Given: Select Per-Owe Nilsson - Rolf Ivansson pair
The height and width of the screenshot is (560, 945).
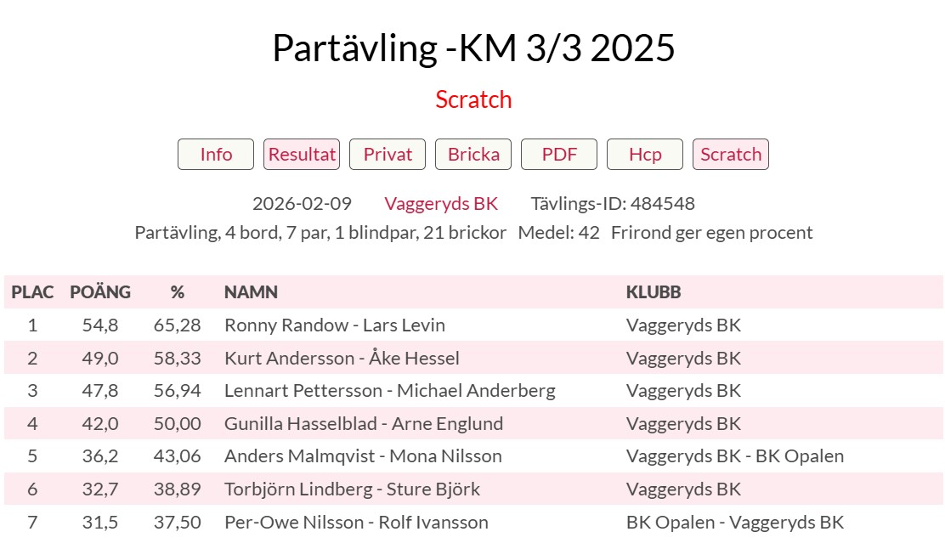Looking at the screenshot, I should click(356, 523).
